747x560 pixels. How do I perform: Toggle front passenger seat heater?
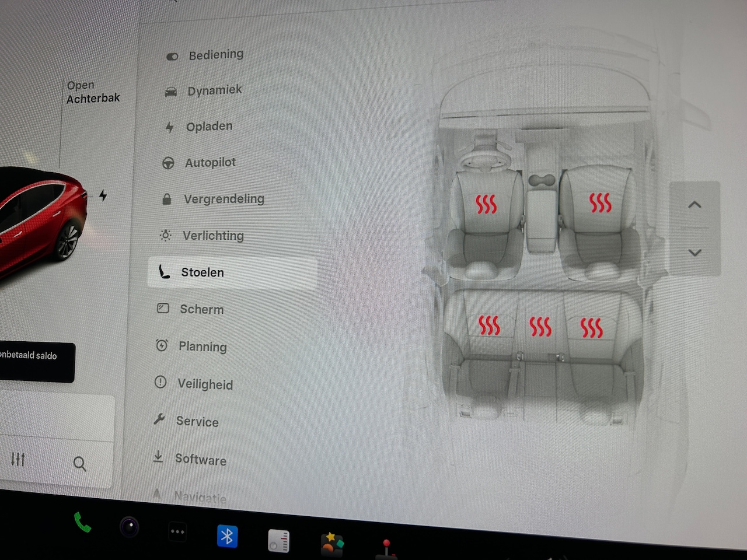(x=600, y=202)
